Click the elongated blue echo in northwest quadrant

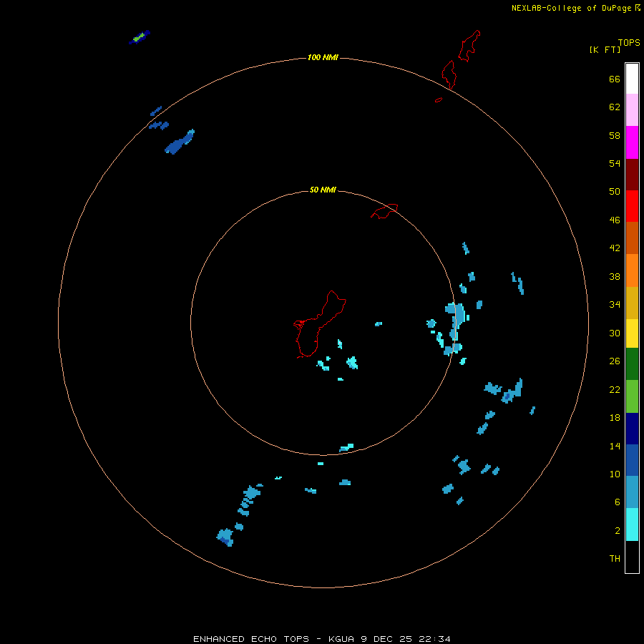pos(180,142)
